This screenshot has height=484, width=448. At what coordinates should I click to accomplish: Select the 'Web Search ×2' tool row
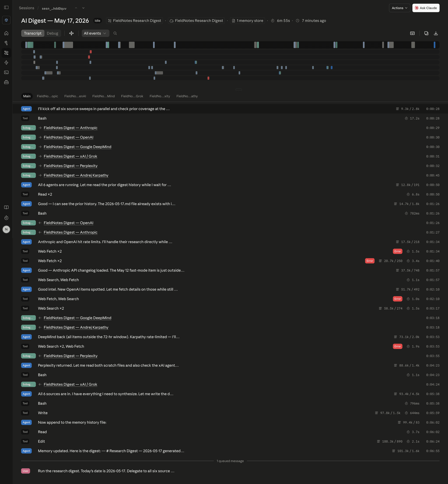230,309
